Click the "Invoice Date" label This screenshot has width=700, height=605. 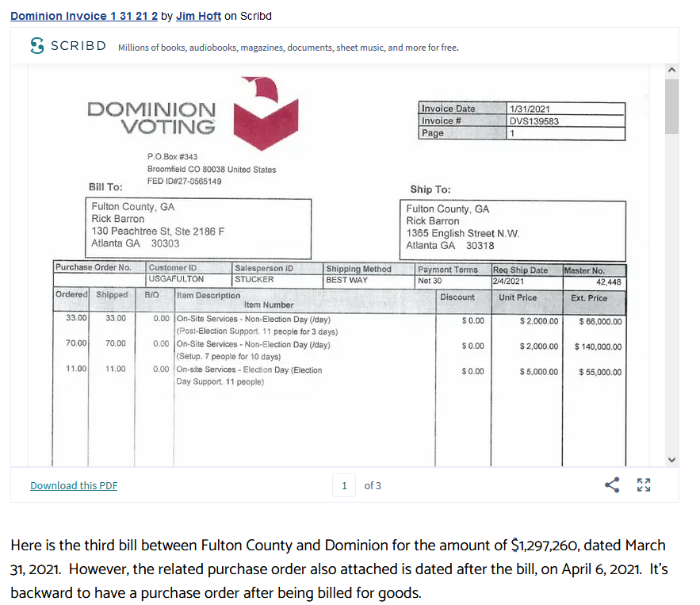pos(448,109)
